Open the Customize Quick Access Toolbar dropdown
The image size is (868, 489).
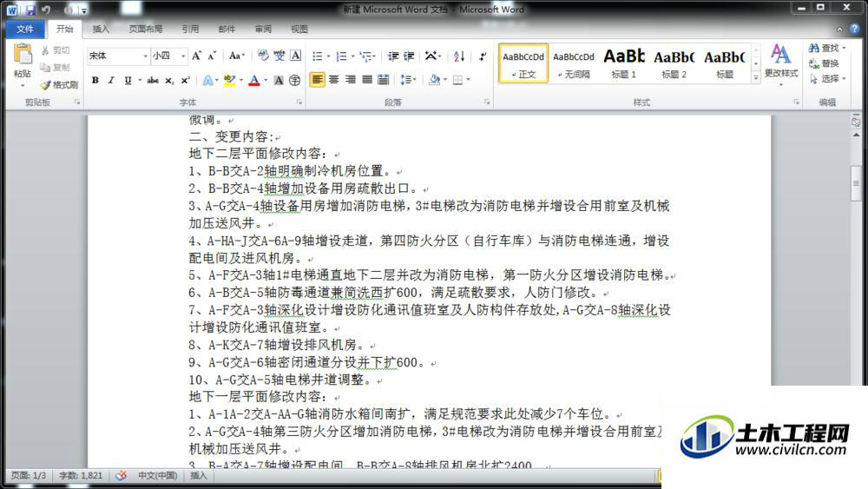click(83, 10)
